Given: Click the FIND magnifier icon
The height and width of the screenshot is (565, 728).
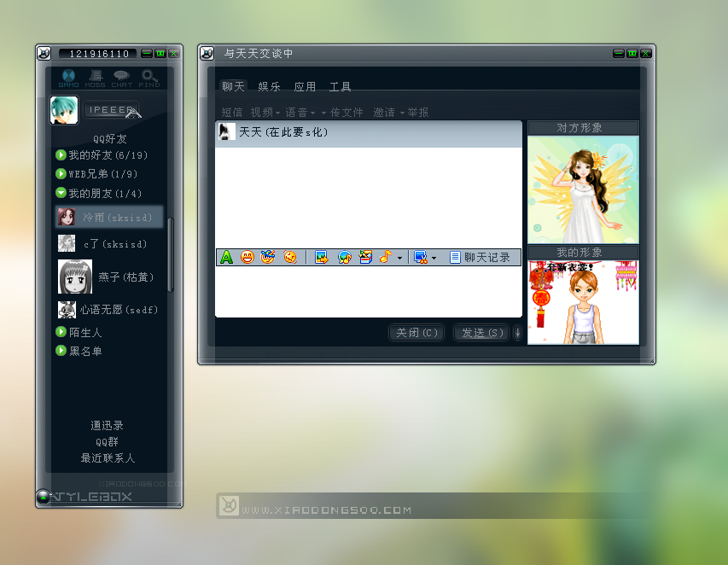Looking at the screenshot, I should 149,78.
